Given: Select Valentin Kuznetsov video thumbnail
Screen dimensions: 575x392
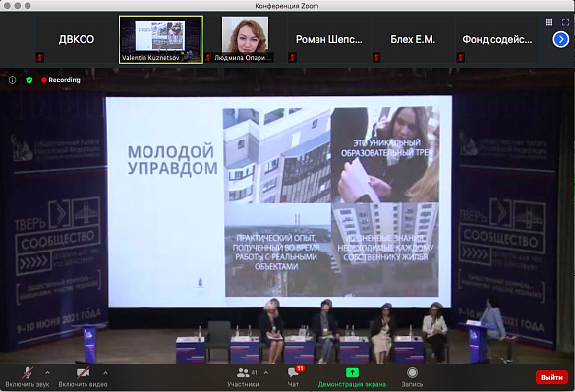Looking at the screenshot, I should (161, 39).
